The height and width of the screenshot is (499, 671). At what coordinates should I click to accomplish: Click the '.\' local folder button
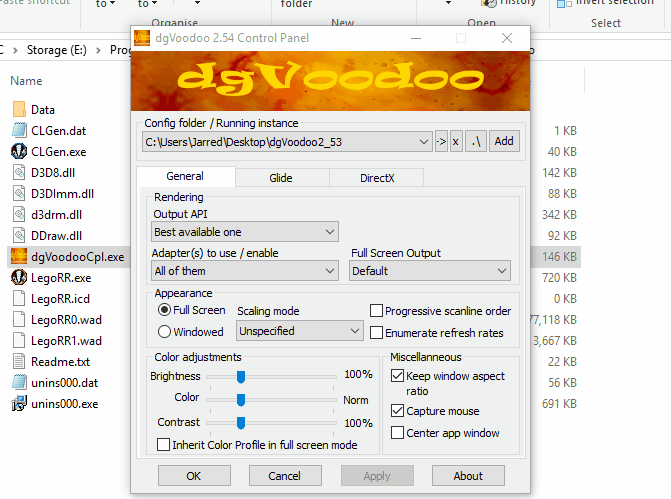click(476, 141)
